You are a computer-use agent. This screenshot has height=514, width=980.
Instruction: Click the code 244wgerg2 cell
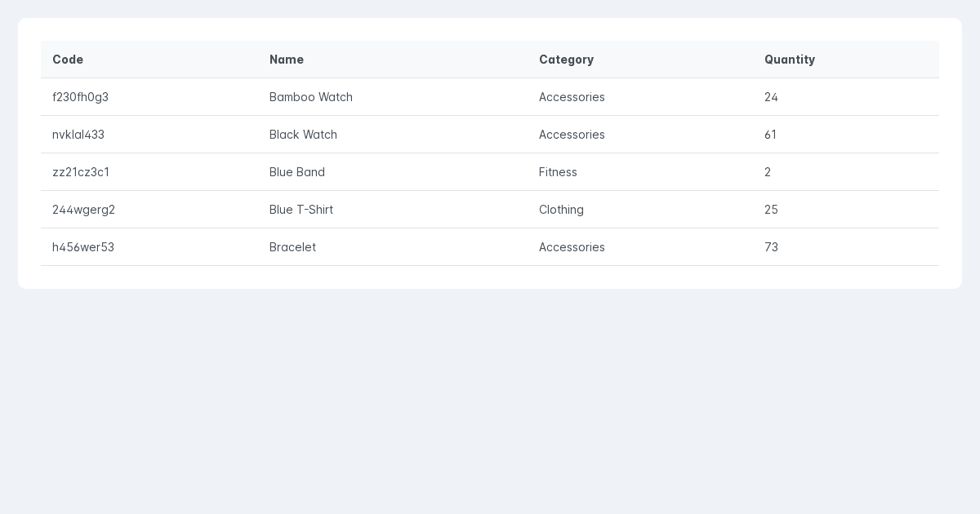(83, 210)
